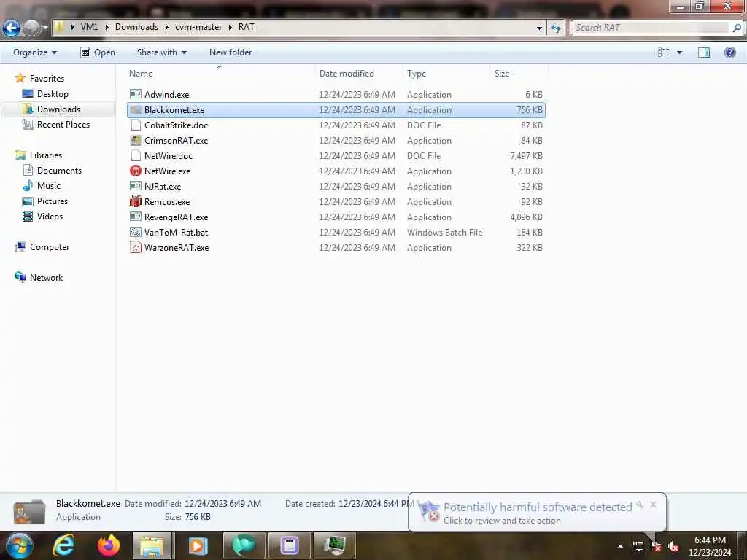The image size is (747, 560).
Task: Click the Downloads breadcrumb segment
Action: (x=136, y=27)
